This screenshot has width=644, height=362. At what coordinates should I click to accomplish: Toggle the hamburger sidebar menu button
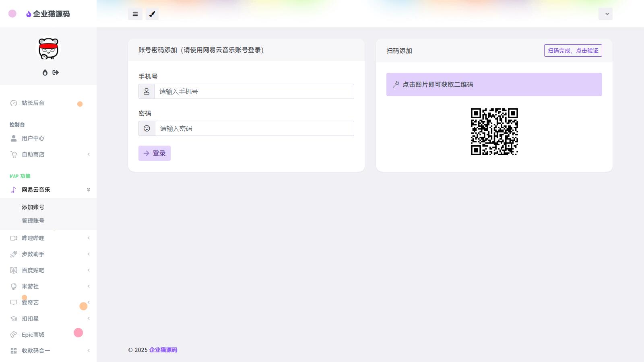click(x=135, y=14)
